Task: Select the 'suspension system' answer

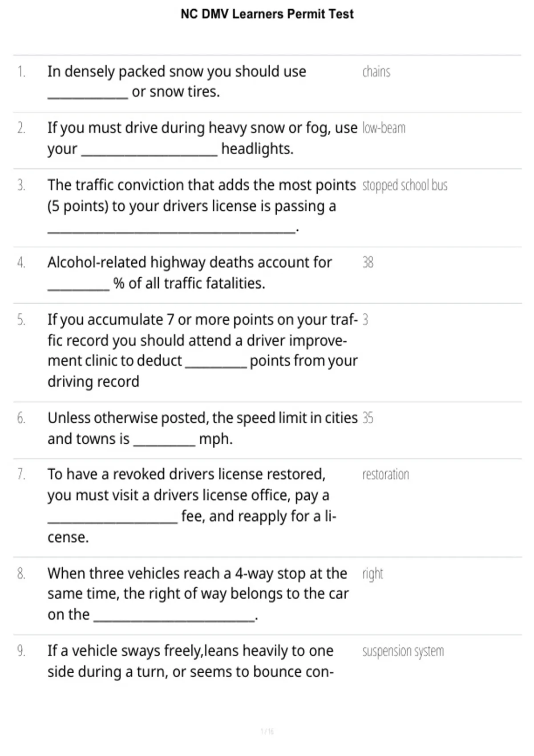Action: point(403,651)
